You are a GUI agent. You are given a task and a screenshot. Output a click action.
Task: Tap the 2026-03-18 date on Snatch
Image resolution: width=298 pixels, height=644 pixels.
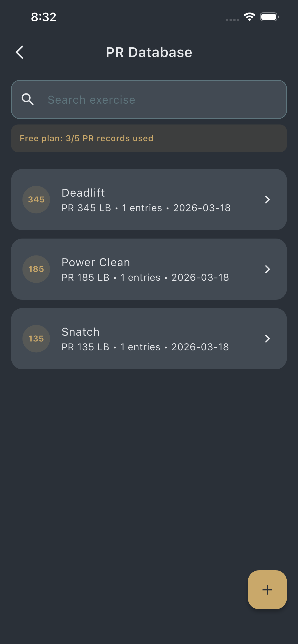[200, 347]
